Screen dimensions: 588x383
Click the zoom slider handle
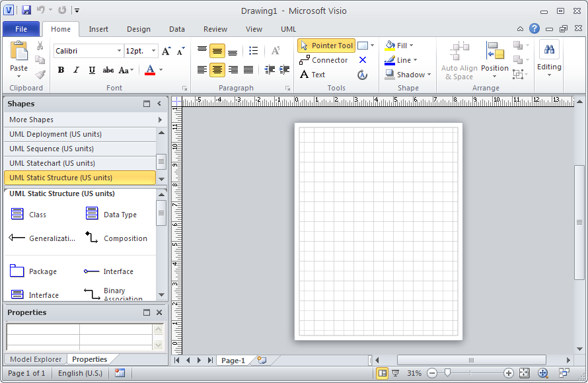pyautogui.click(x=447, y=373)
